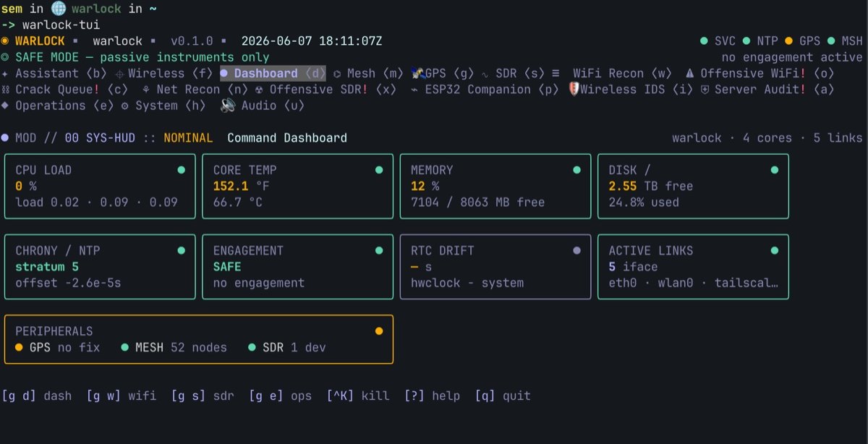
Task: Open Offensive WiFi! module
Action: [759, 73]
